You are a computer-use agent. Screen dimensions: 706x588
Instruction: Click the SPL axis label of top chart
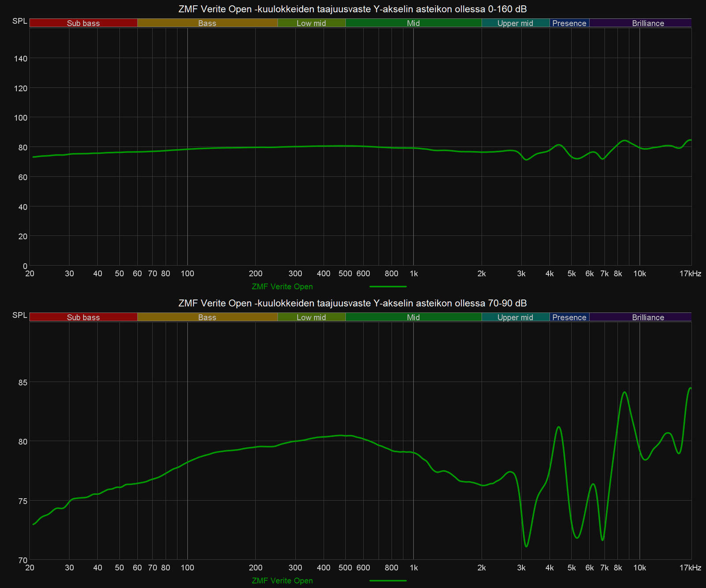click(x=19, y=21)
